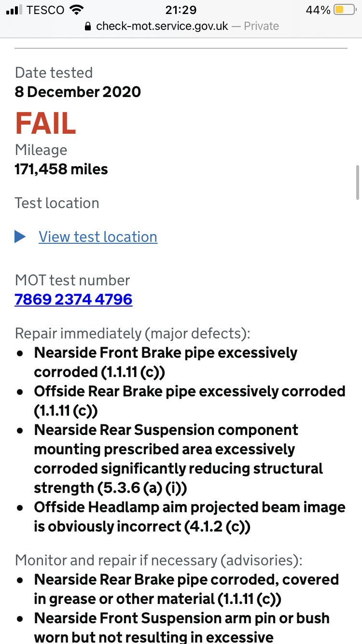Tap the red FAIL result text
Screen dimensions: 362x644
coord(46,123)
